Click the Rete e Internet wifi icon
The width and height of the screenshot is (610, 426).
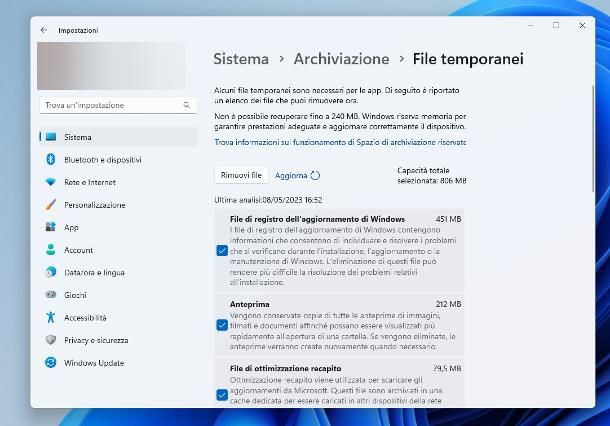click(51, 182)
